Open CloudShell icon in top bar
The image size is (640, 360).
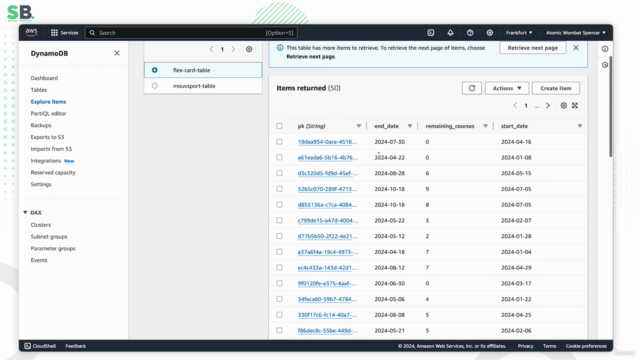tap(431, 33)
